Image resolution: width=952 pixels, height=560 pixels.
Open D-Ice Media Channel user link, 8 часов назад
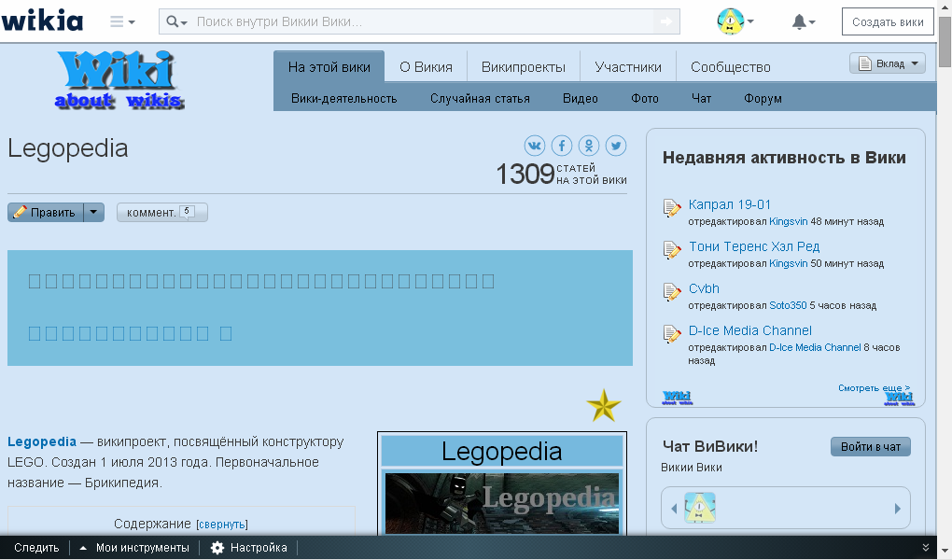click(x=815, y=347)
